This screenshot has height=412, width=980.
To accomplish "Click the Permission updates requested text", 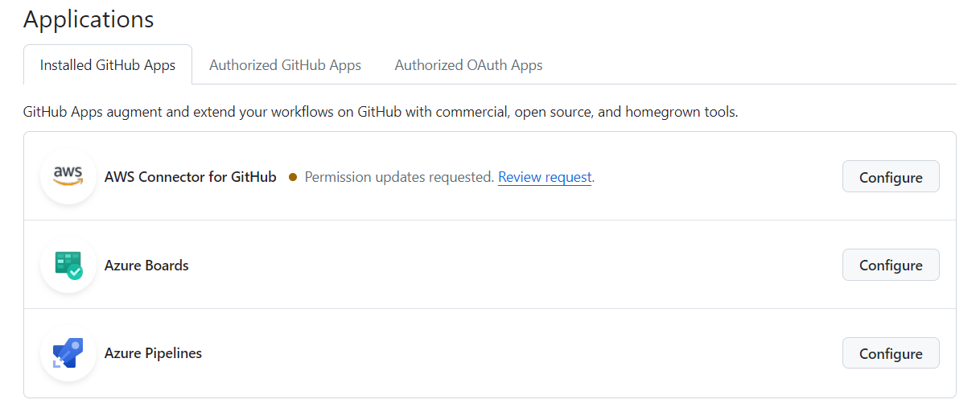I will pyautogui.click(x=399, y=177).
